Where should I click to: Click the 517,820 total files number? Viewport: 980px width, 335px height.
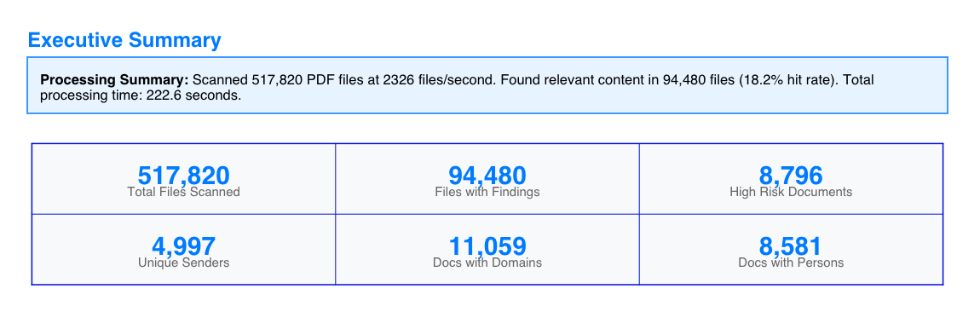(x=184, y=176)
